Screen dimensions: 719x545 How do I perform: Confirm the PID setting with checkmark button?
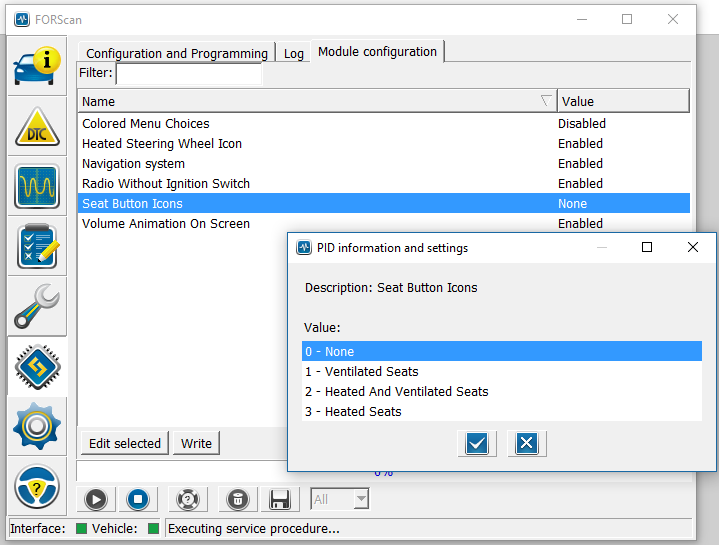tap(477, 443)
